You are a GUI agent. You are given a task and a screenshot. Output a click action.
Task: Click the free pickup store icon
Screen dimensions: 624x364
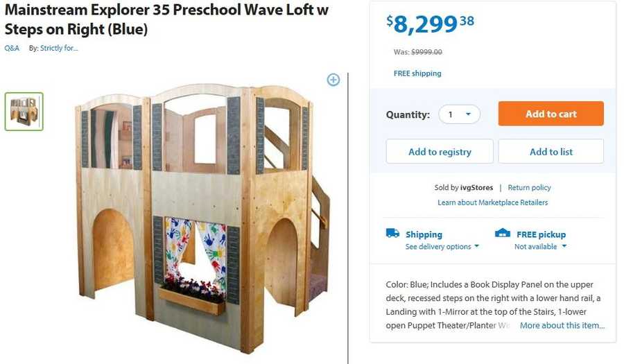tap(503, 234)
